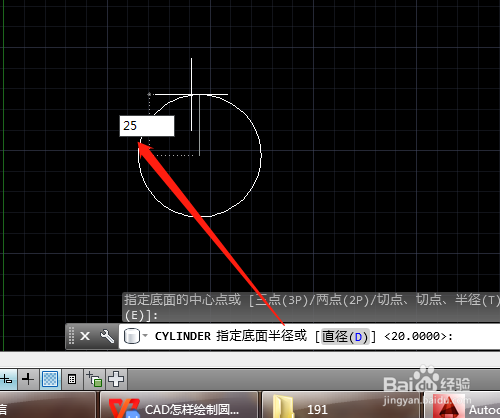Switch to AutoCAD taskbar button
The width and height of the screenshot is (500, 418).
point(462,406)
